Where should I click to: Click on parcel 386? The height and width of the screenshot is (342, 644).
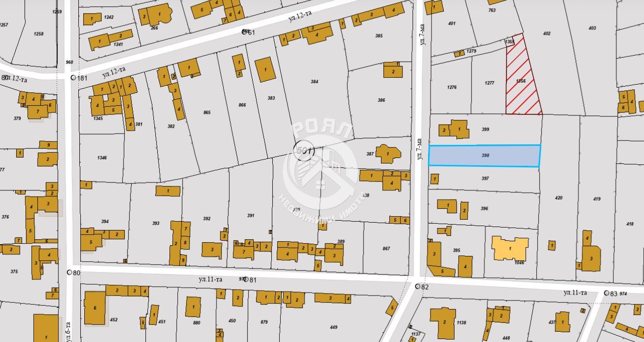tap(381, 100)
